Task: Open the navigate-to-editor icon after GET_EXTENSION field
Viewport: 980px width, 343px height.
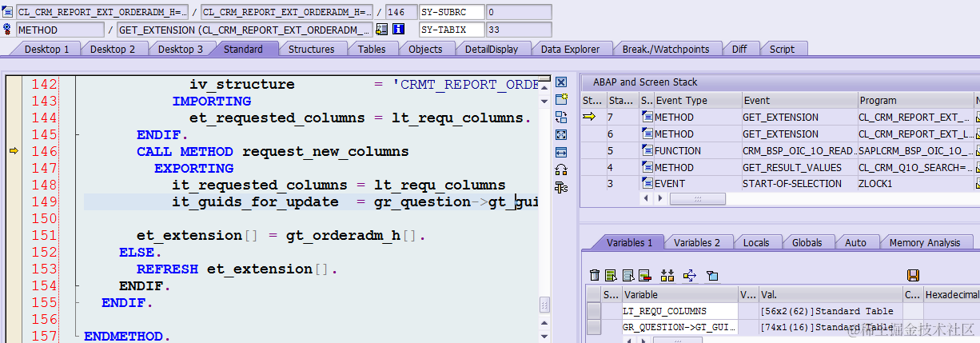Action: (x=381, y=30)
